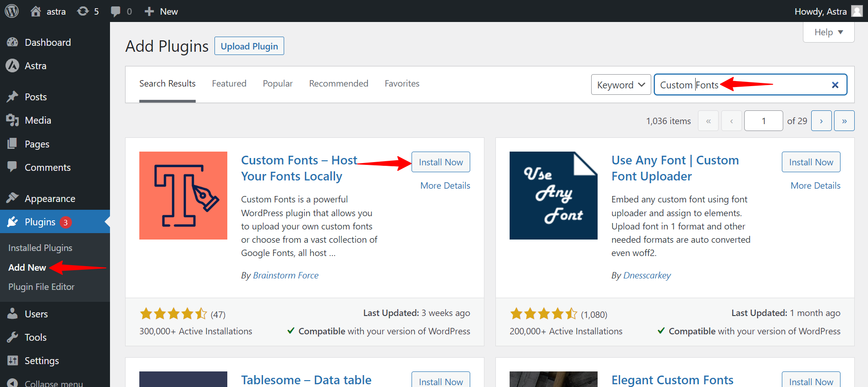Screen dimensions: 868x387
Task: Open the Tablesome – Data table title link
Action: pos(306,380)
